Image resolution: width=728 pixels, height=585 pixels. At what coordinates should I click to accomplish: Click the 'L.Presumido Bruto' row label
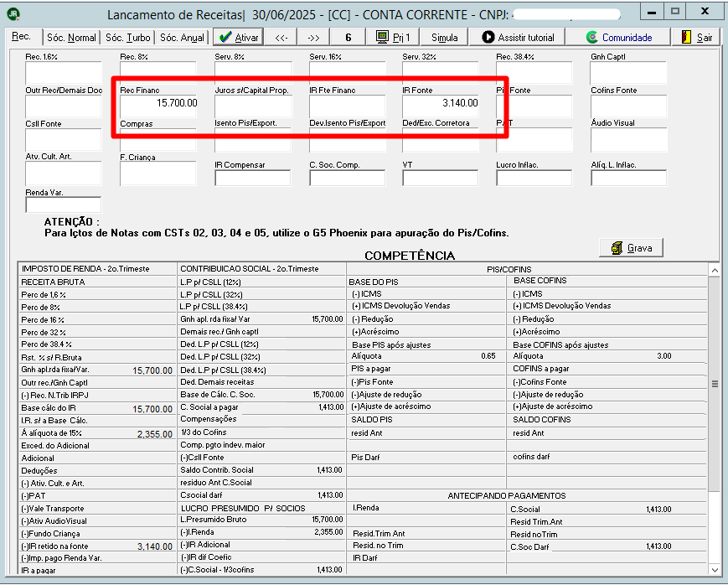214,520
